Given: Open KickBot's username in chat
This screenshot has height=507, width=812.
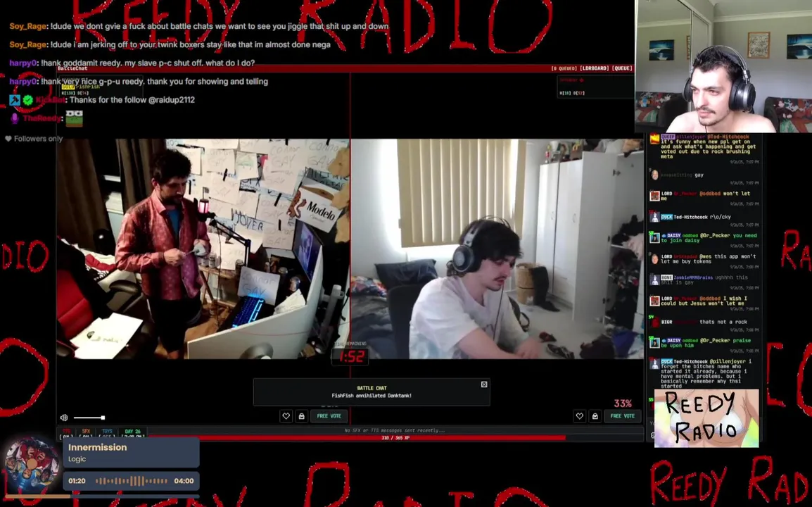Looking at the screenshot, I should tap(50, 99).
